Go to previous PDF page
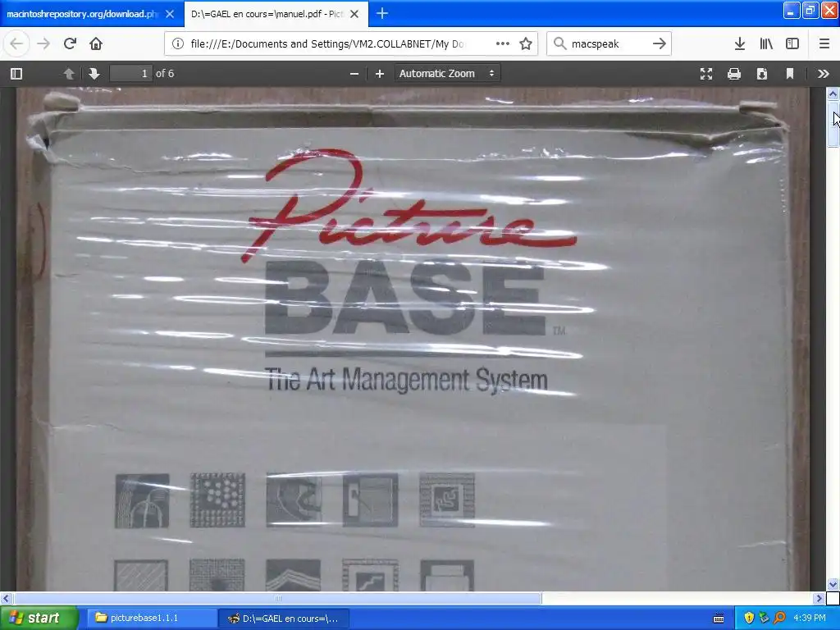Viewport: 840px width, 630px height. coord(69,73)
